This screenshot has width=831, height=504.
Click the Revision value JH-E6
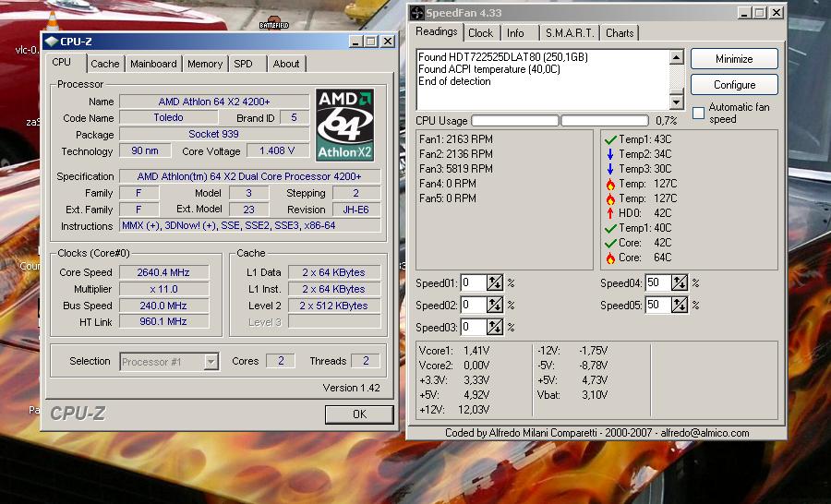click(356, 210)
